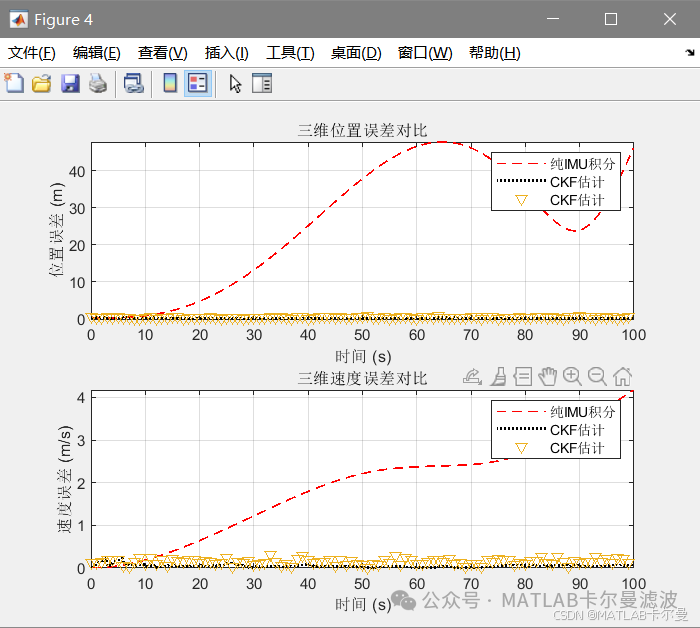Screen dimensions: 700x628
Task: Toggle the Insert Legend toolbar button
Action: (x=198, y=83)
